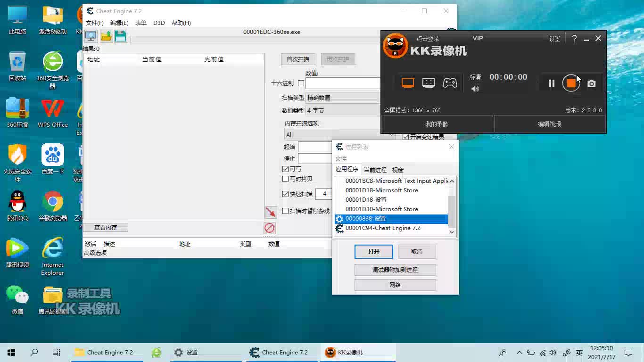
Task: Open D3D menu in Cheat Engine
Action: (x=159, y=23)
